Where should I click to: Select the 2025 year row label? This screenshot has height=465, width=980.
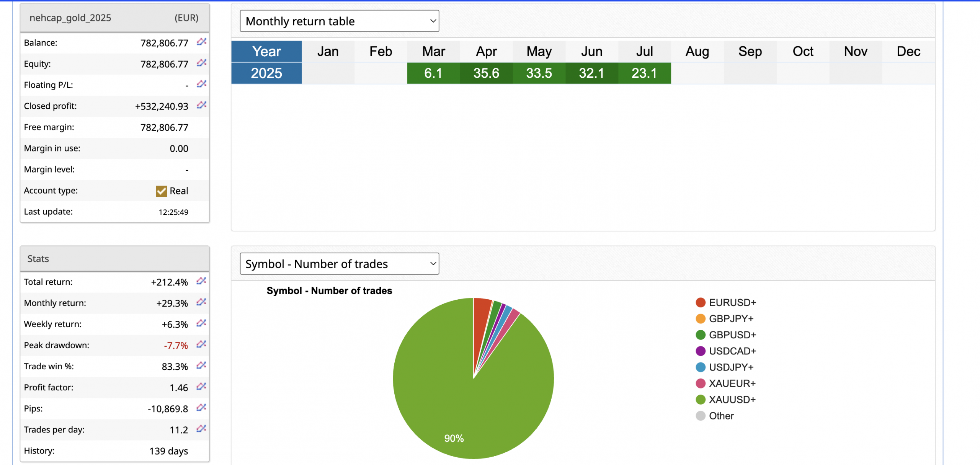click(266, 73)
